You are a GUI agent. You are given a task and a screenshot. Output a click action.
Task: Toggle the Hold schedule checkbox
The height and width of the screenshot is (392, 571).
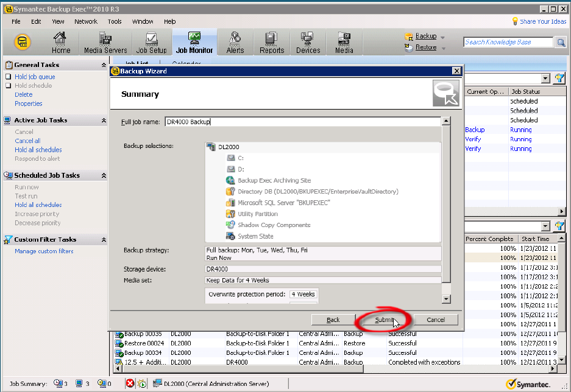point(9,85)
